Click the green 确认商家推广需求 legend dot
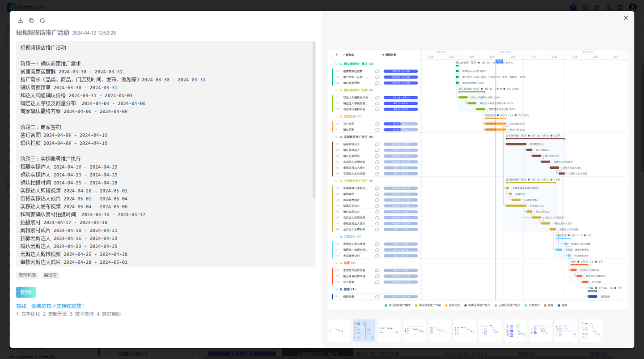This screenshot has width=644, height=359. [386, 305]
